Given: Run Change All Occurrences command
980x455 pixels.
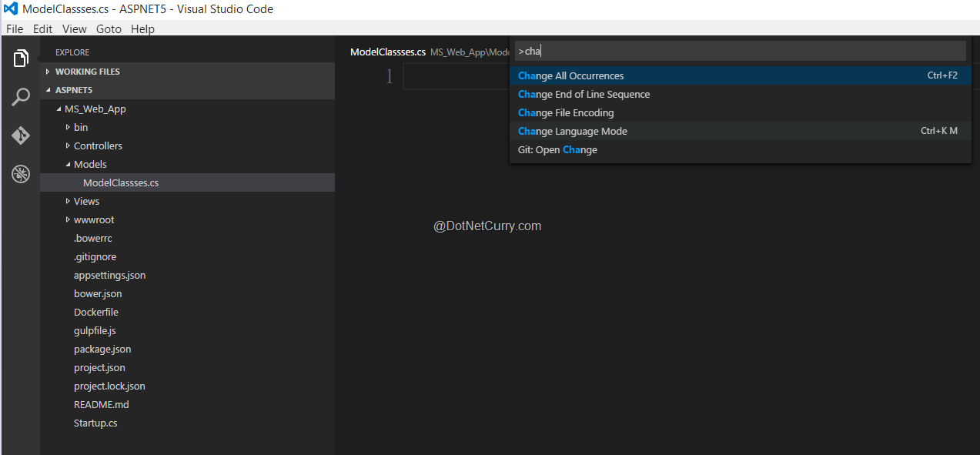Looking at the screenshot, I should pos(740,75).
